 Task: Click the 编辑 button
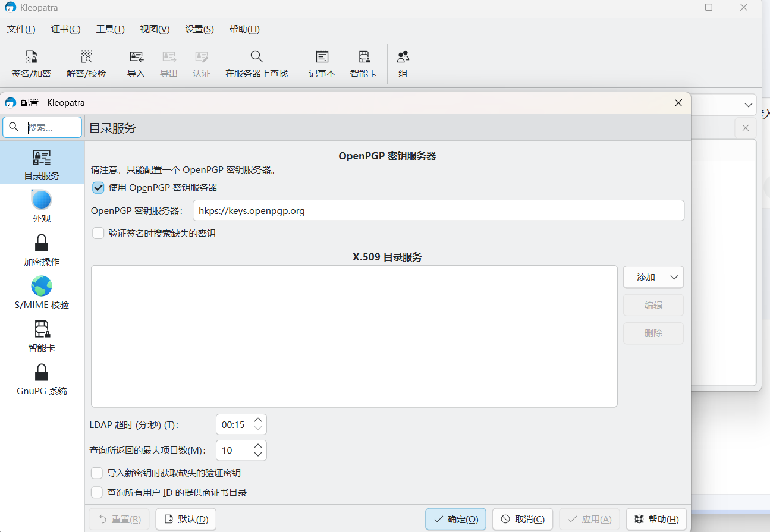tap(653, 305)
